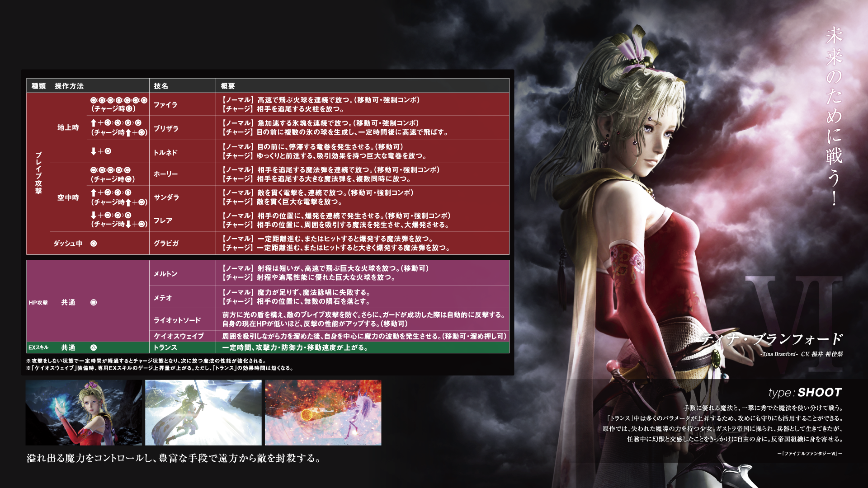Click the square button icon in the HP攻撃 row
This screenshot has height=488, width=868.
click(x=94, y=302)
